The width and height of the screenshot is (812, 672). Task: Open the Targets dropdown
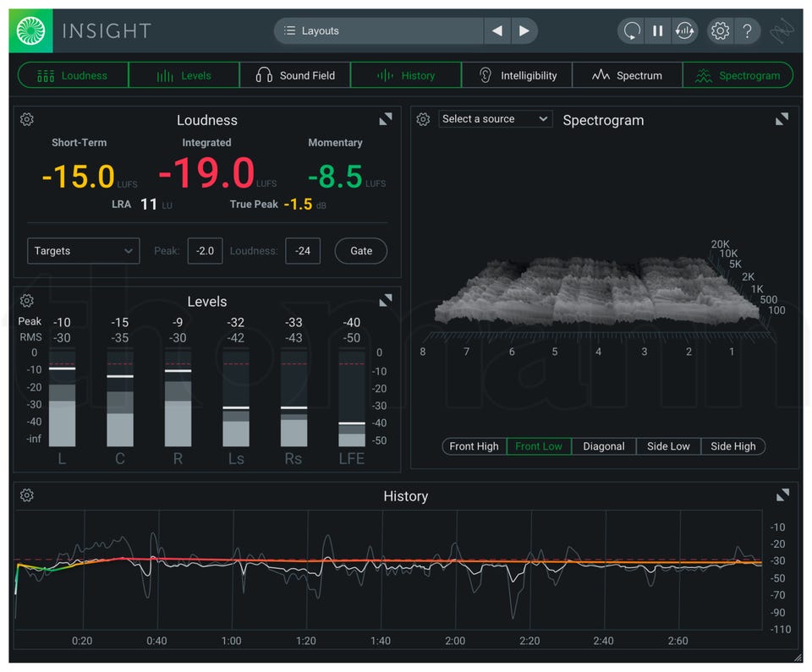coord(83,251)
